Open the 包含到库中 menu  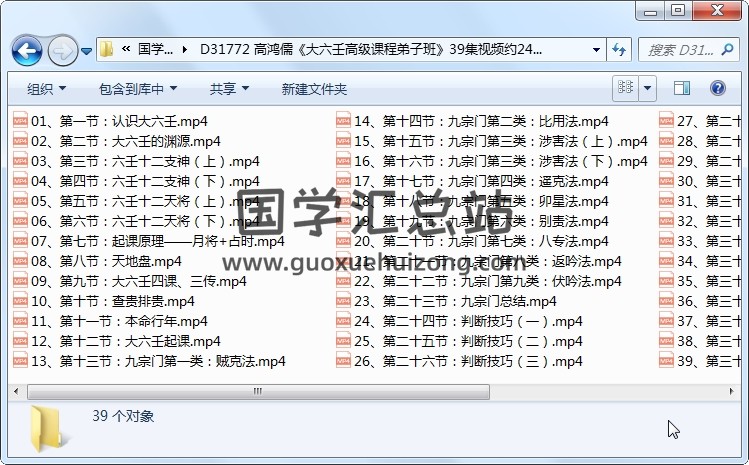click(x=137, y=89)
